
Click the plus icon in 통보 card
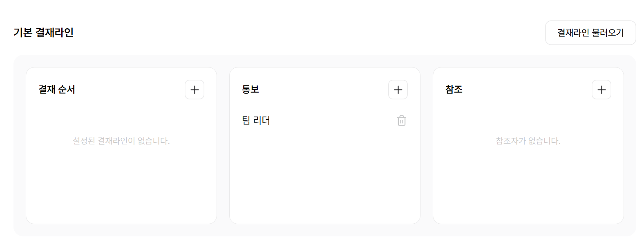tap(398, 90)
